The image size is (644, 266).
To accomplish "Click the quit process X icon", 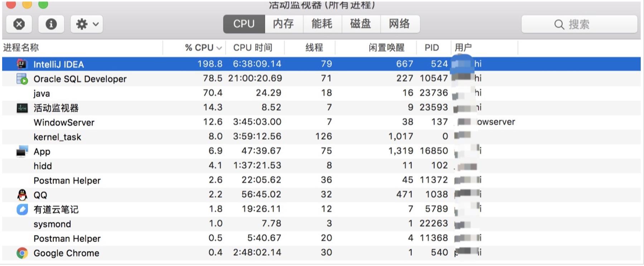I will click(x=19, y=24).
